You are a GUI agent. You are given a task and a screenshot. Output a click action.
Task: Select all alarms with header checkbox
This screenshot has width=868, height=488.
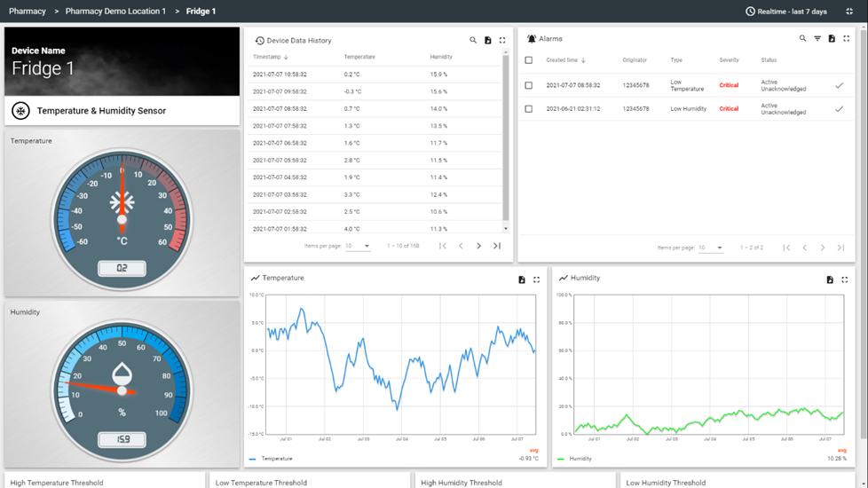tap(529, 60)
